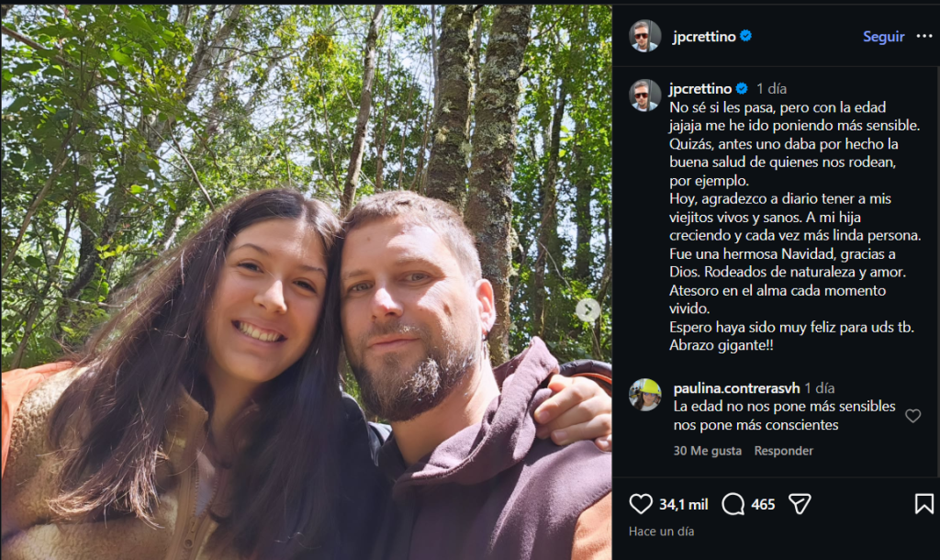Like paulina.contrerasvh's comment

coord(912,416)
